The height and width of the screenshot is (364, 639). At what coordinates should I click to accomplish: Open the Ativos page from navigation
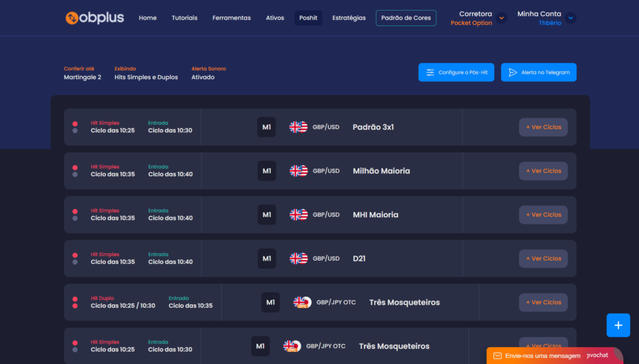coord(275,18)
